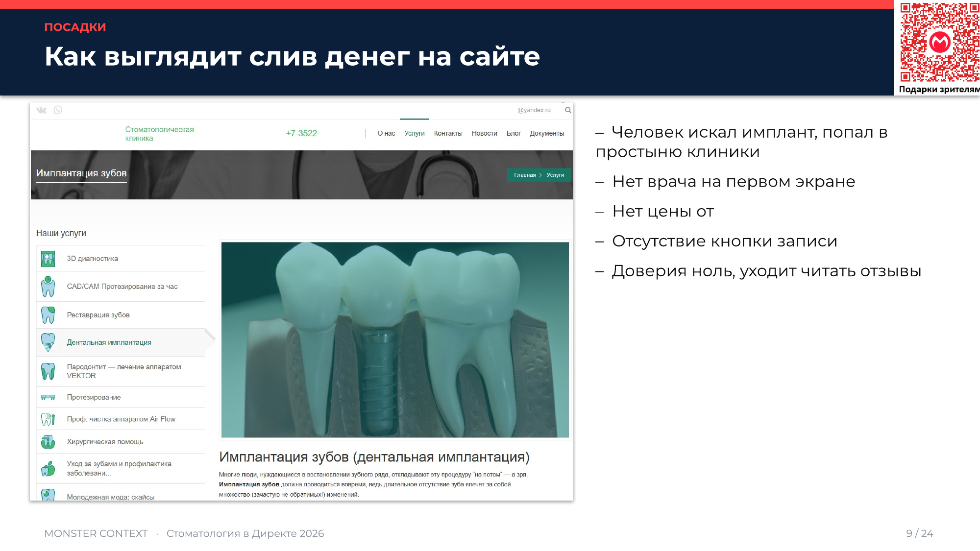Select Молодежная мода: скайсы row

click(121, 493)
